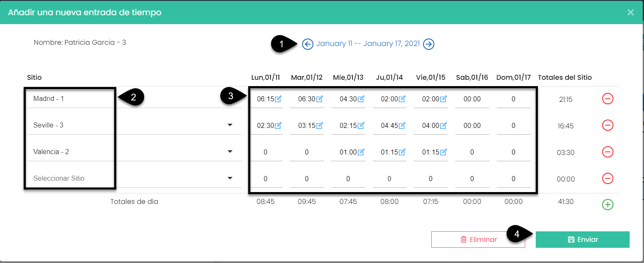The height and width of the screenshot is (263, 644).
Task: Open the Seville - 3 site dropdown
Action: 230,125
